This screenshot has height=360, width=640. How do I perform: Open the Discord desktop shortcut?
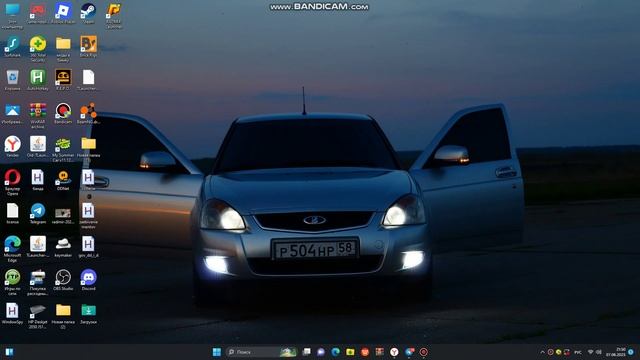point(88,280)
